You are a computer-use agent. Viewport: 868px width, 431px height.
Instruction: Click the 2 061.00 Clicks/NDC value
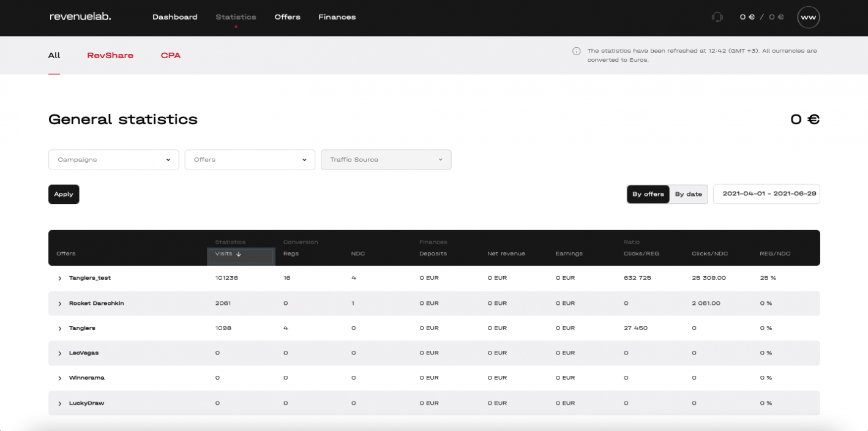[x=707, y=303]
